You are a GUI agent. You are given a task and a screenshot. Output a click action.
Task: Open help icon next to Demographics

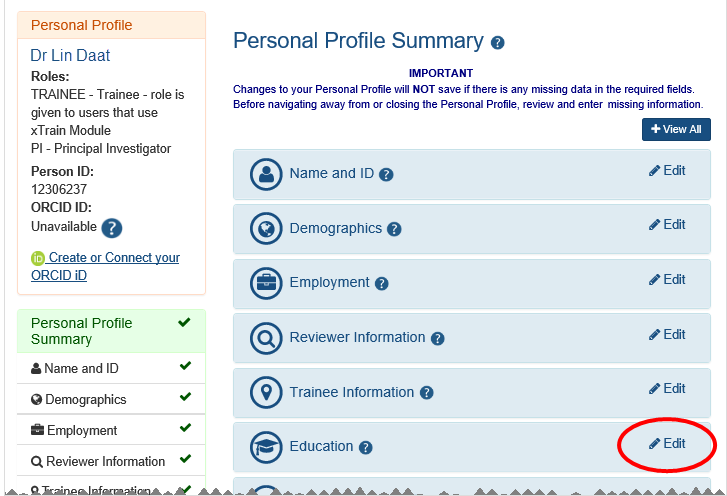[x=394, y=229]
